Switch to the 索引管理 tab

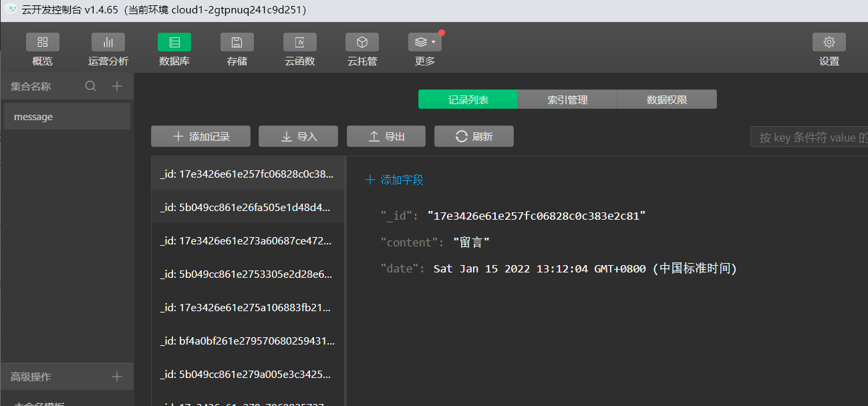click(x=568, y=99)
